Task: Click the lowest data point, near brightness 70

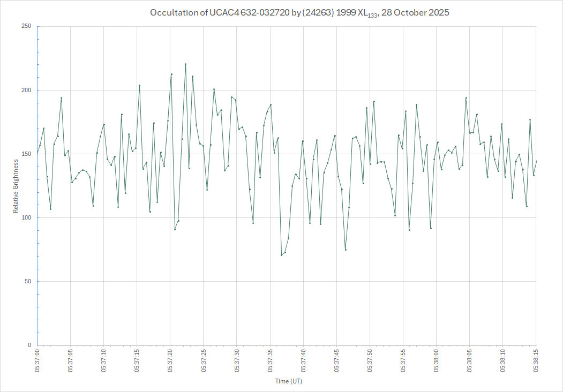Action: click(x=281, y=255)
